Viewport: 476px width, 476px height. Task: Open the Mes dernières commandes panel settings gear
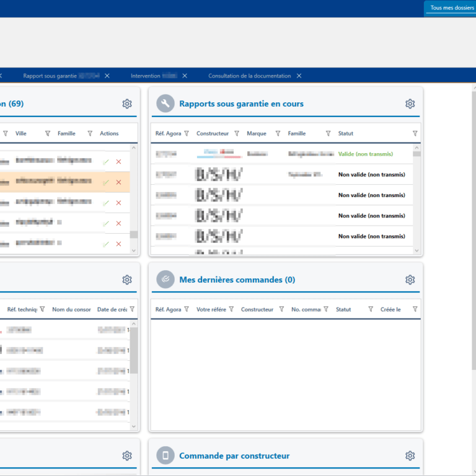(410, 280)
